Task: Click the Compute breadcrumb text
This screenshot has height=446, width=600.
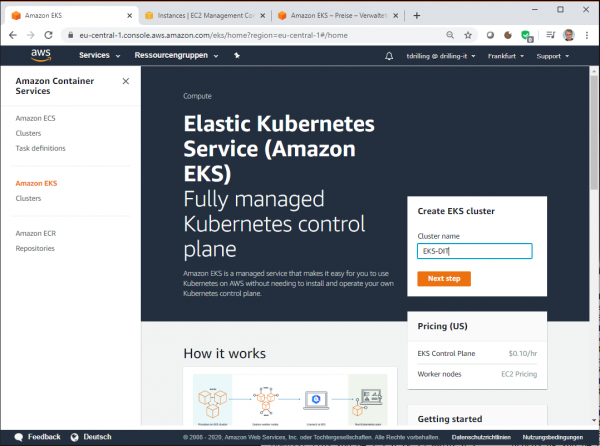Action: [x=197, y=96]
